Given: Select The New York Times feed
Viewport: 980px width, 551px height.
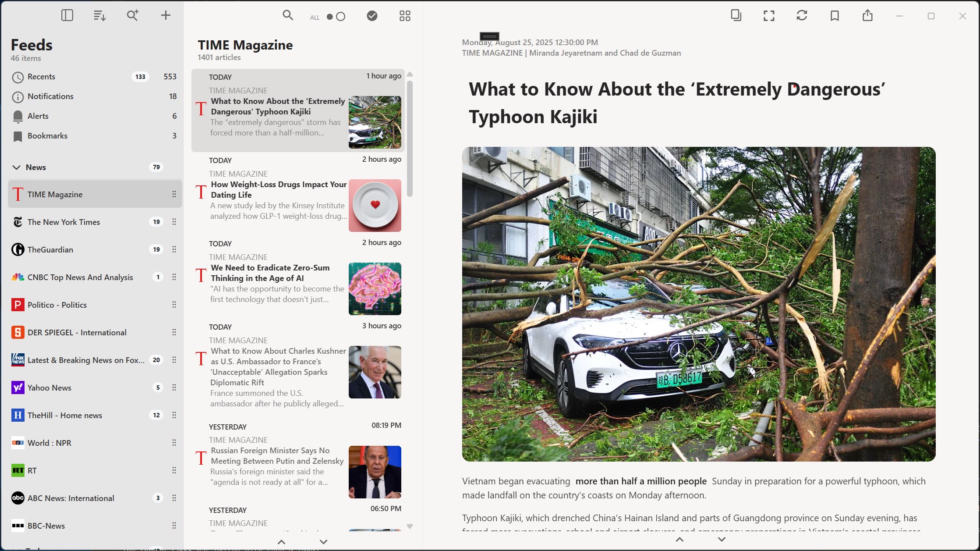Looking at the screenshot, I should pos(95,222).
